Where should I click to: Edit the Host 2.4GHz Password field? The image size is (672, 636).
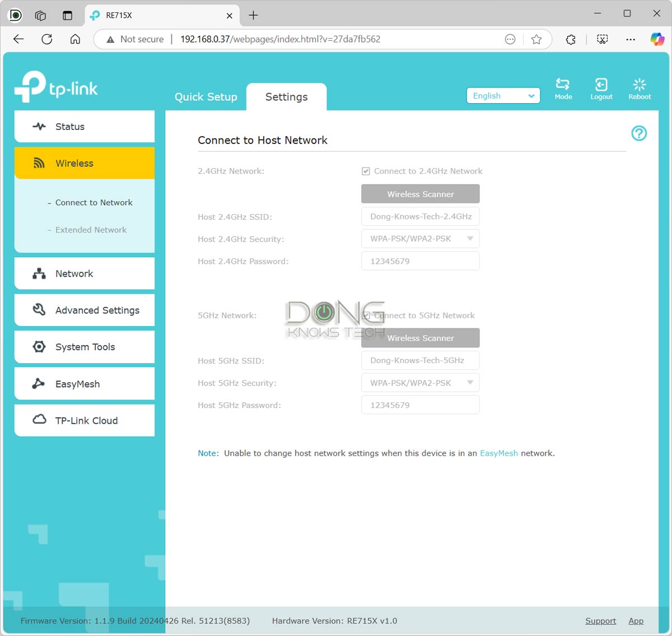click(x=420, y=261)
